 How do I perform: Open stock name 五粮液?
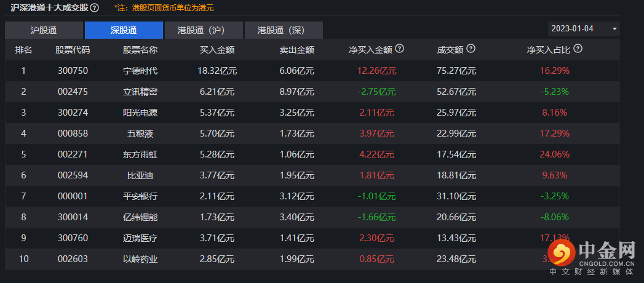pyautogui.click(x=140, y=134)
